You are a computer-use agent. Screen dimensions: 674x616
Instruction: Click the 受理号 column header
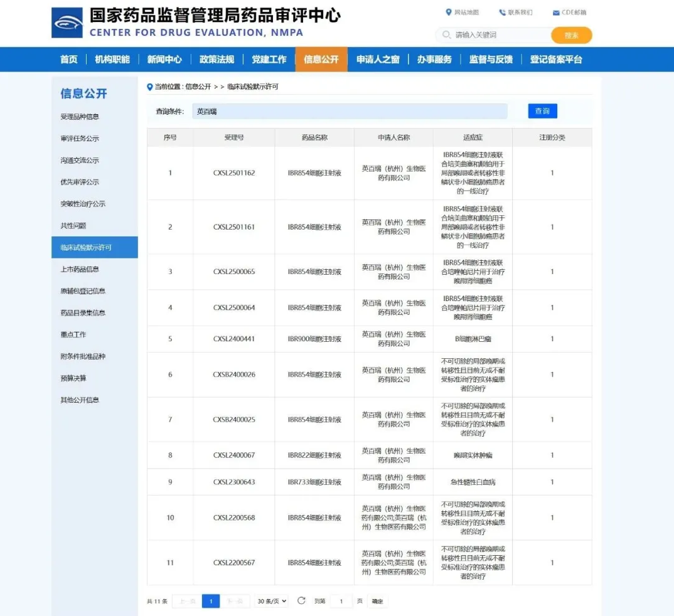[x=234, y=137]
